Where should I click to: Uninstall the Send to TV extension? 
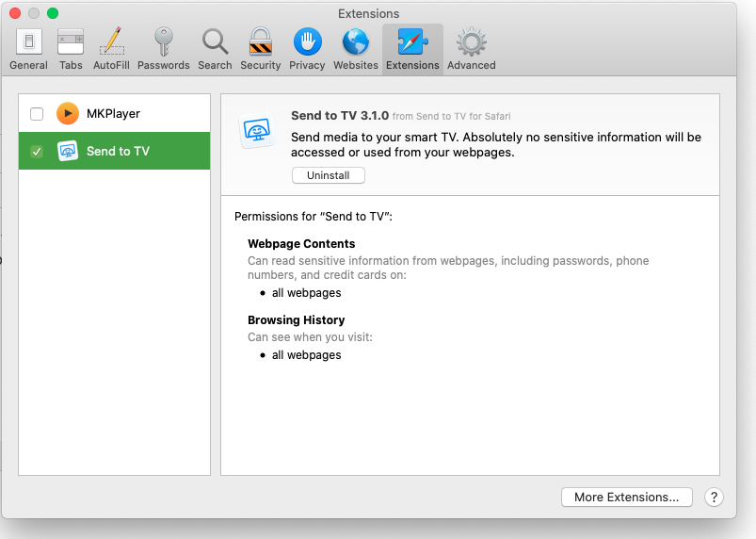[x=329, y=175]
